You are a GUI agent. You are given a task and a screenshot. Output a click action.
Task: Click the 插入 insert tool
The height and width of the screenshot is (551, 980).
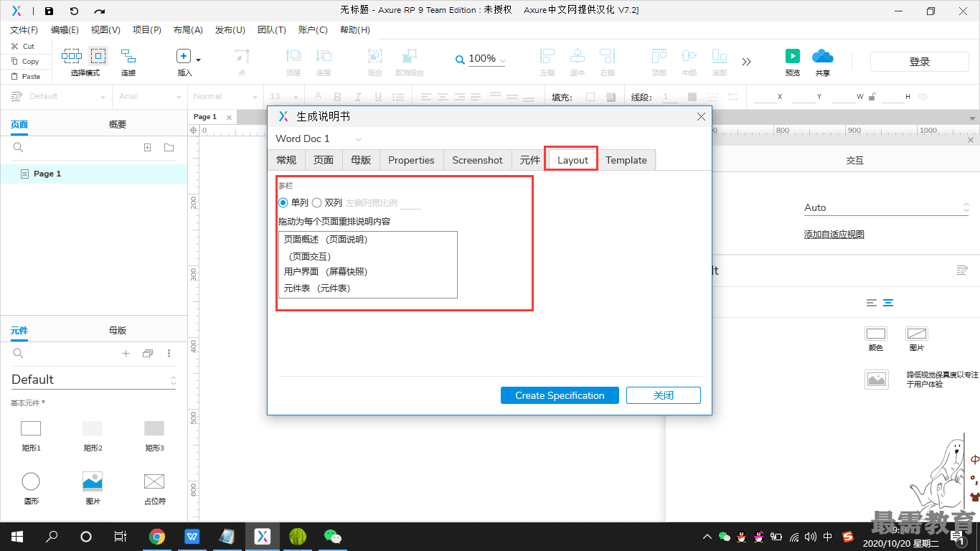184,62
